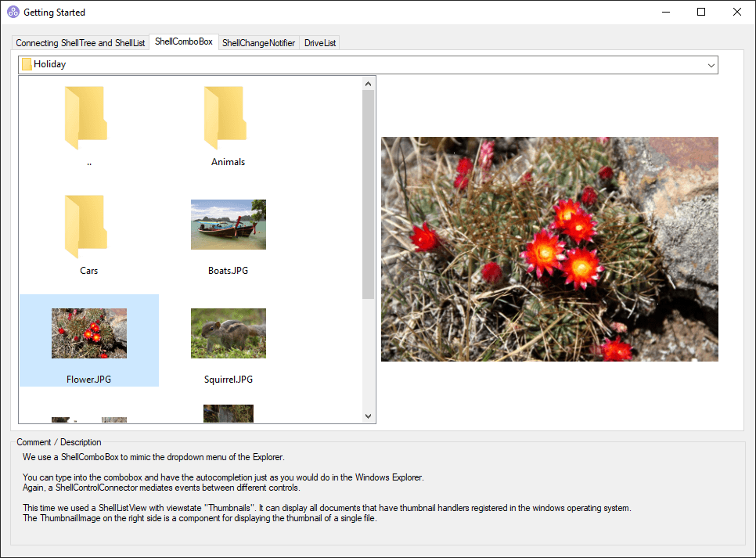756x558 pixels.
Task: Expand the Holiday combobox dropdown arrow
Action: [711, 65]
